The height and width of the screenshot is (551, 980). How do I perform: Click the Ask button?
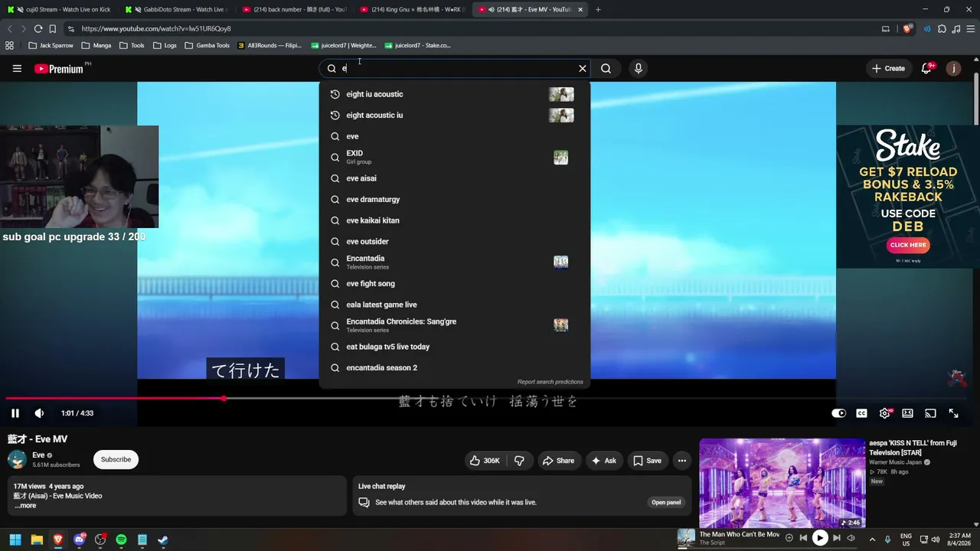pos(603,461)
